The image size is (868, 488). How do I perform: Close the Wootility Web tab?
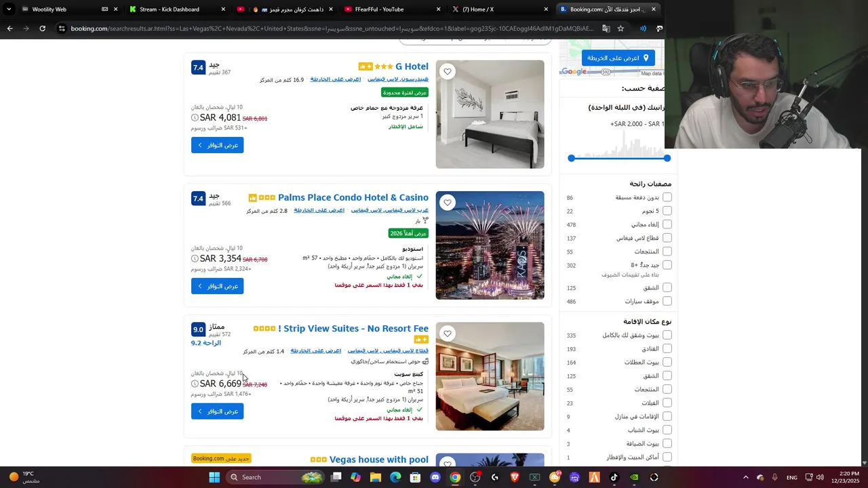[x=116, y=9]
